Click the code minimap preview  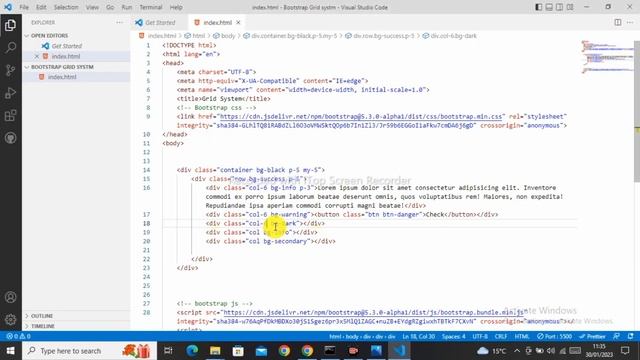(607, 57)
